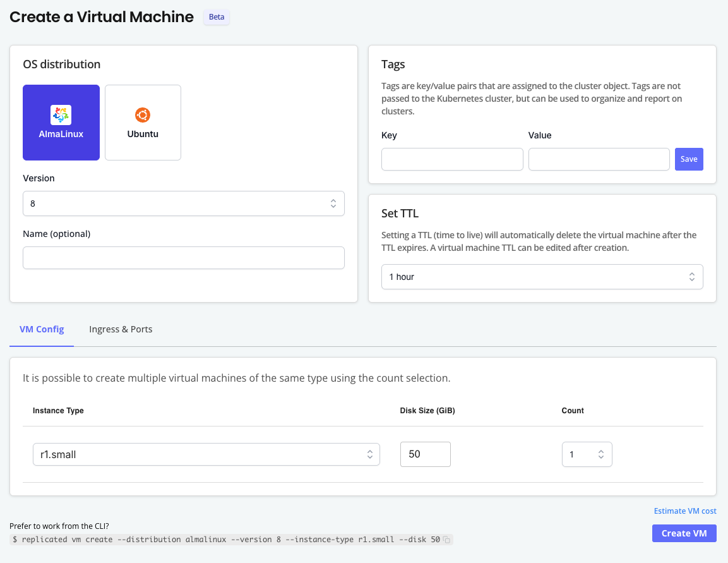728x563 pixels.
Task: Copy the CLI command using the copy icon
Action: pos(447,539)
